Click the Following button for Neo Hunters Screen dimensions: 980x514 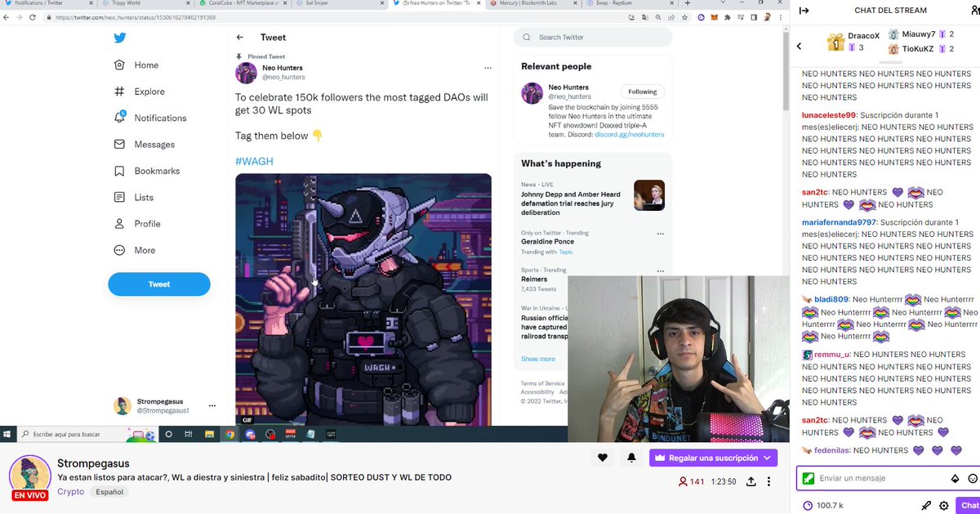click(643, 92)
